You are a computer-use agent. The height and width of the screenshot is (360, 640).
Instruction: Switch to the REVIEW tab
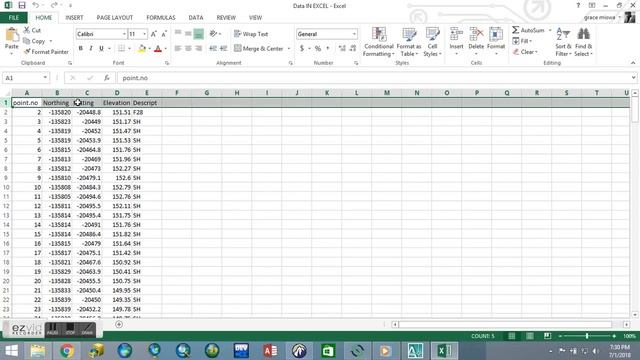pos(226,18)
